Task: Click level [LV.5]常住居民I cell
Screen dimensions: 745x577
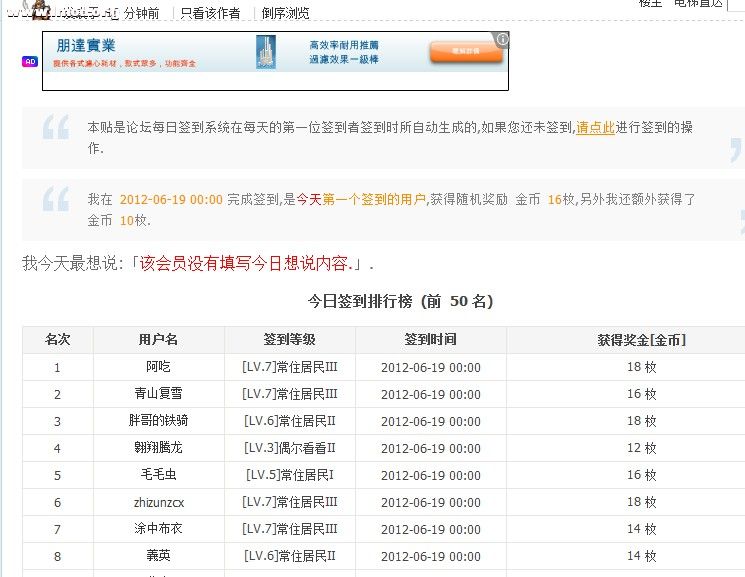Action: (x=289, y=475)
